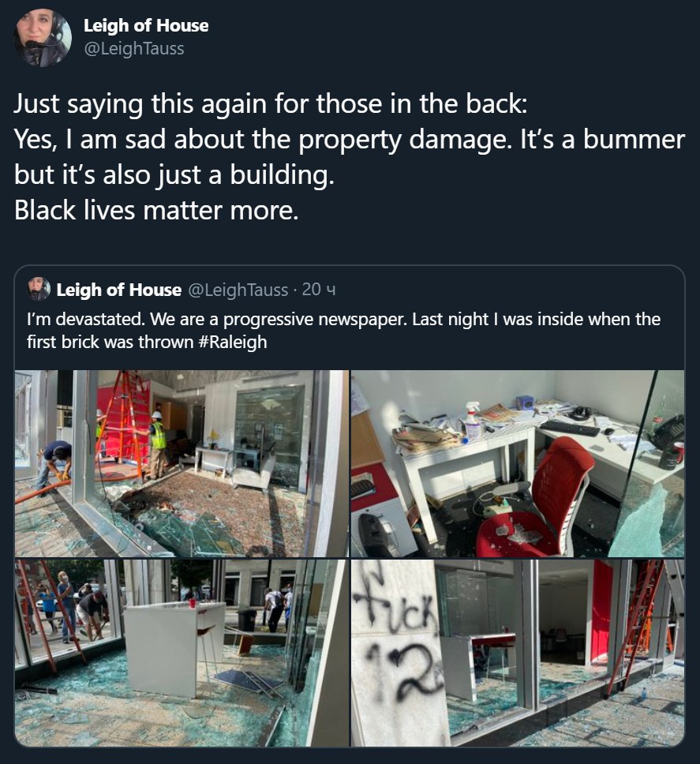The height and width of the screenshot is (764, 700).
Task: Click the sentence Just saying this again
Action: [271, 103]
